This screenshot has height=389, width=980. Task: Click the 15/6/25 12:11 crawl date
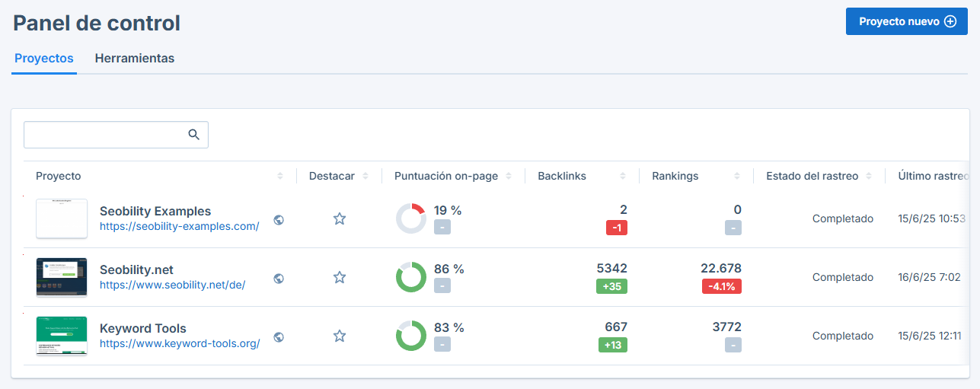[x=930, y=336]
